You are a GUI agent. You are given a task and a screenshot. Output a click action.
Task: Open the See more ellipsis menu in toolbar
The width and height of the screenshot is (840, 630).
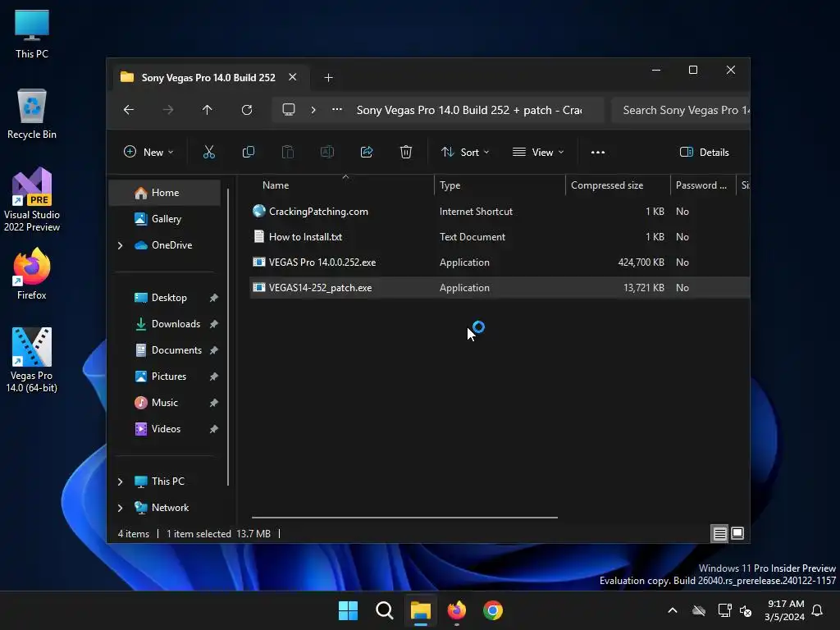598,152
